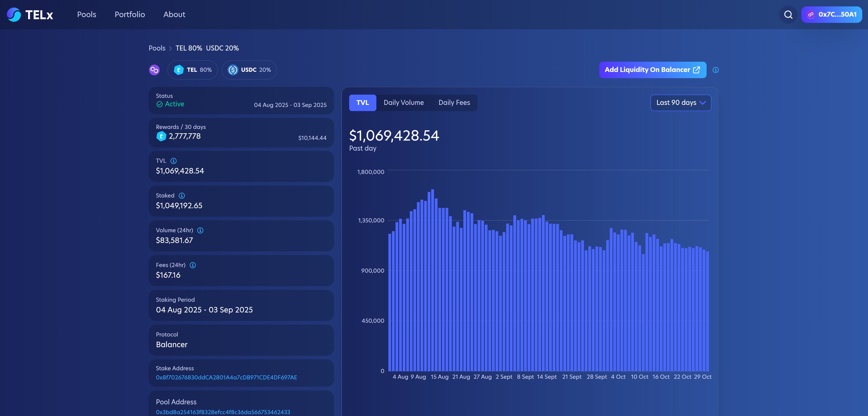Viewport: 868px width, 416px height.
Task: Open the 0x7C...50A1 wallet menu
Action: 831,14
